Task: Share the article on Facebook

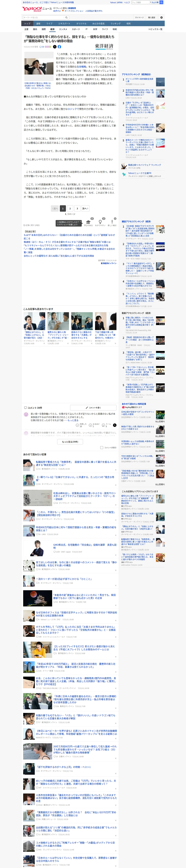Action: click(x=59, y=47)
